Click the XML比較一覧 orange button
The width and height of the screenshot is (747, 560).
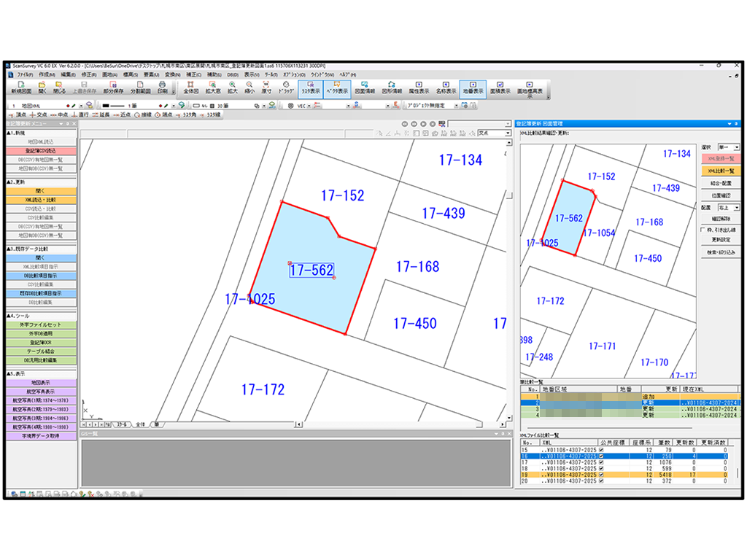tap(721, 171)
